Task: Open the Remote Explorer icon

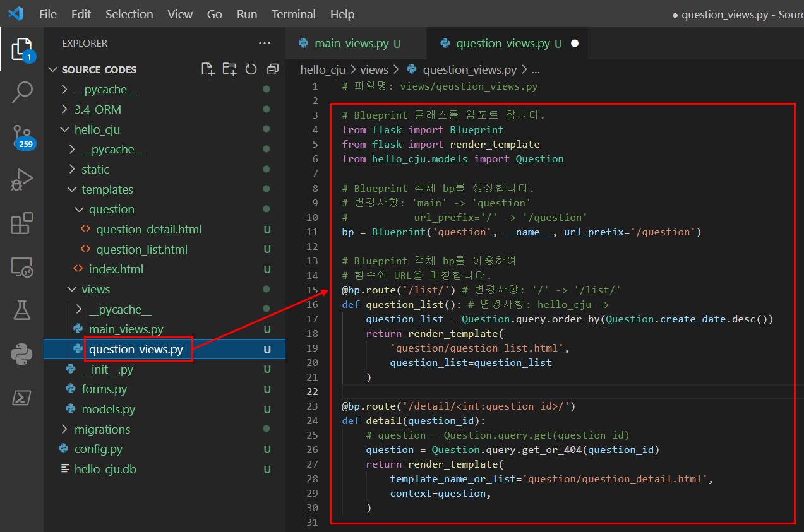Action: click(x=21, y=267)
